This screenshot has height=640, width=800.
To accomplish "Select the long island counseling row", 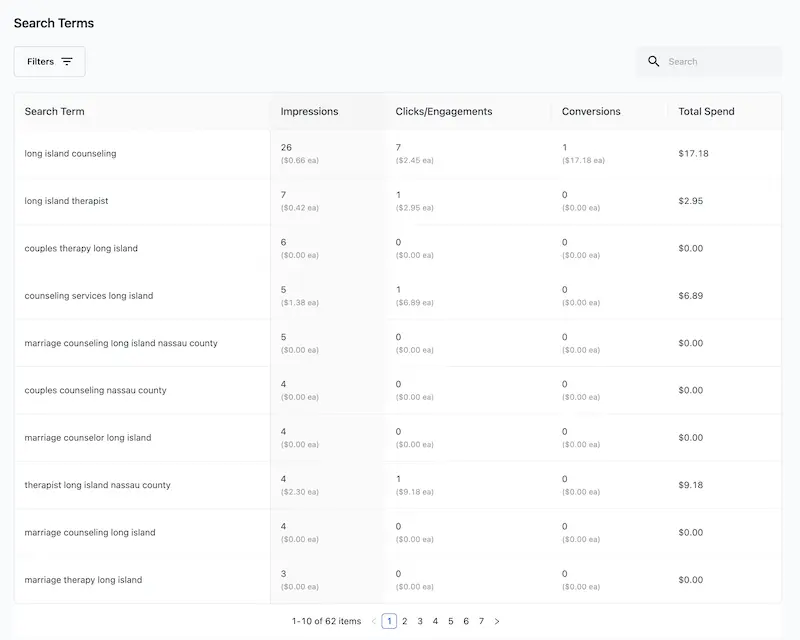I will click(71, 154).
